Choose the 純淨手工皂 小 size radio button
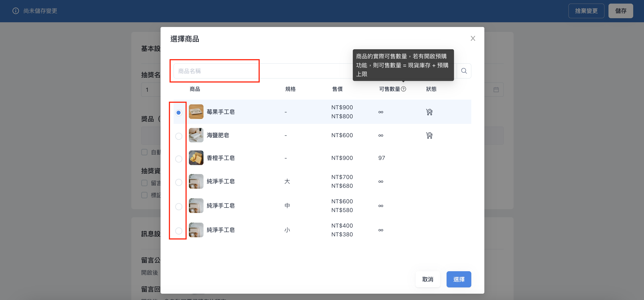Screen dimensions: 644x300 tap(179, 231)
